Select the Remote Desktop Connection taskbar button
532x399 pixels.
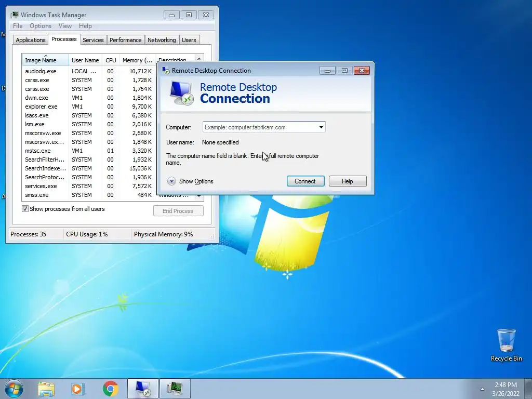point(142,389)
